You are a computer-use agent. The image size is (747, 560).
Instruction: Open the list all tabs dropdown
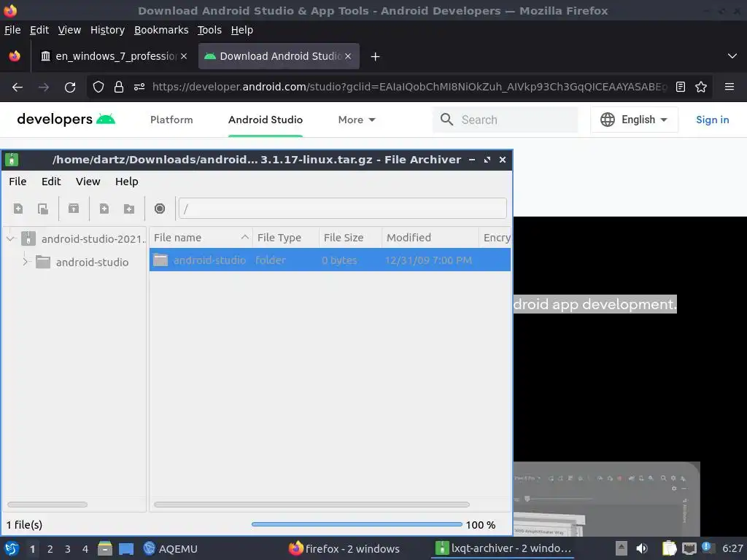coord(732,56)
